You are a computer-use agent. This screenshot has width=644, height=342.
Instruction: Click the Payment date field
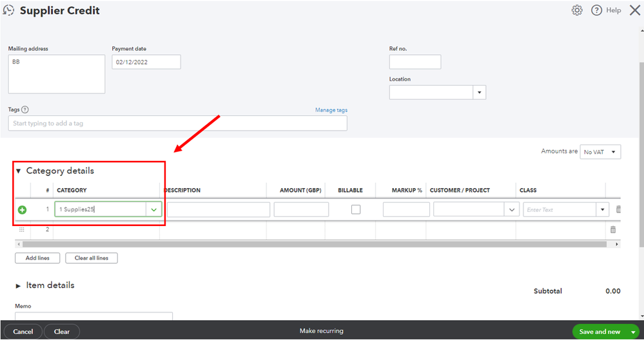(x=146, y=62)
